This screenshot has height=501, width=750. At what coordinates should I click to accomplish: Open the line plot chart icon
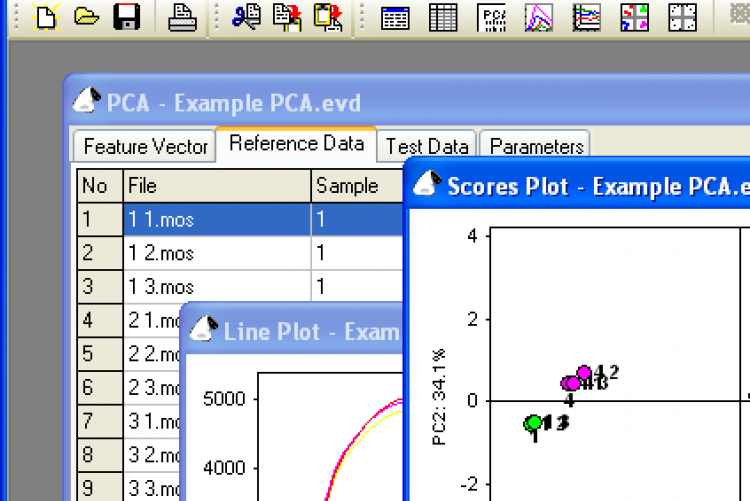[x=540, y=17]
